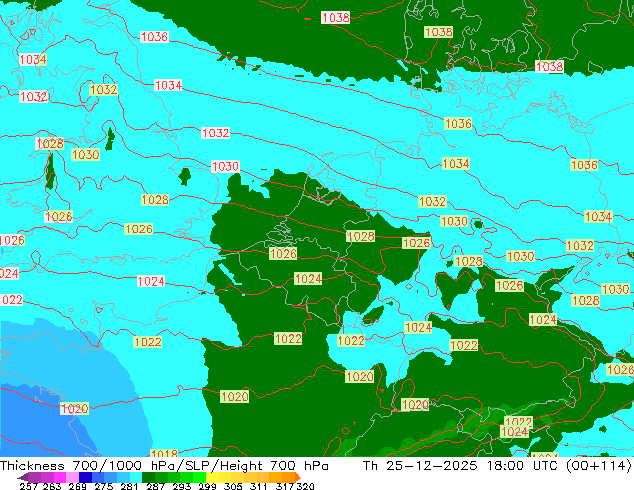This screenshot has height=490, width=634.
Task: Click the legend value 281
Action: click(x=129, y=486)
